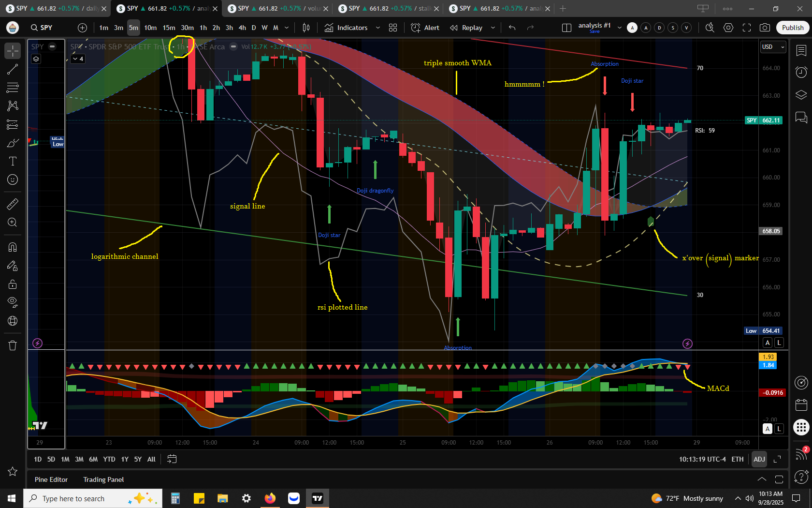Open indicator templates grid icon
Viewport: 812px width, 508px height.
pos(393,28)
